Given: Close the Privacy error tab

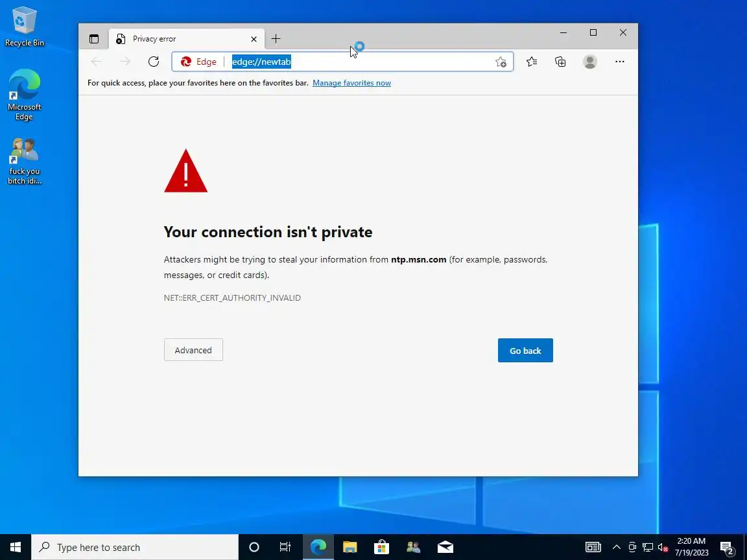Looking at the screenshot, I should coord(254,39).
